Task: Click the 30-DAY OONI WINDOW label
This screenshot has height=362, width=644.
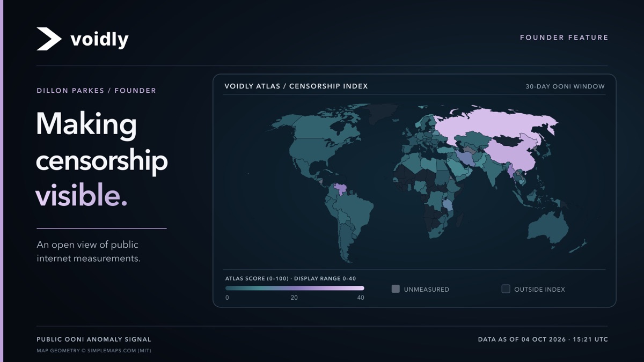Action: [565, 86]
